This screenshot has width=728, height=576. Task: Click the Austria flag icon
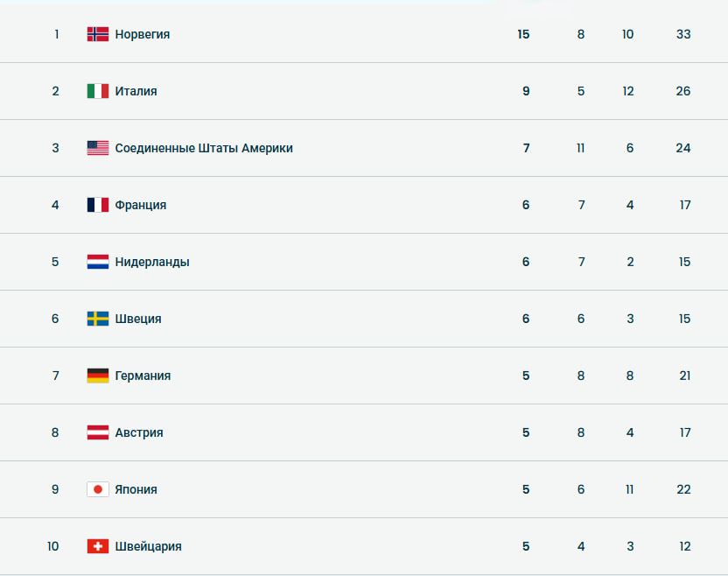point(98,432)
